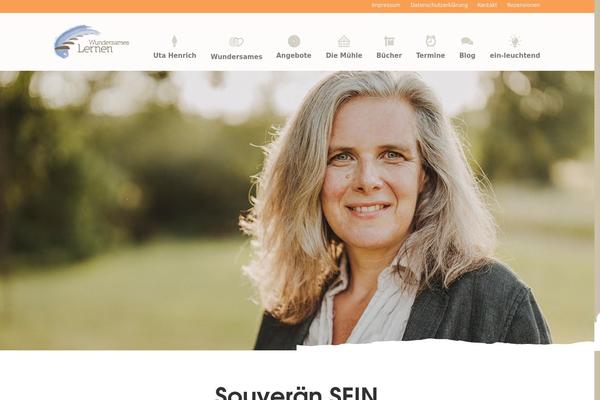The height and width of the screenshot is (400, 600).
Task: Click the Wundersames Lernen logo
Action: pyautogui.click(x=91, y=42)
